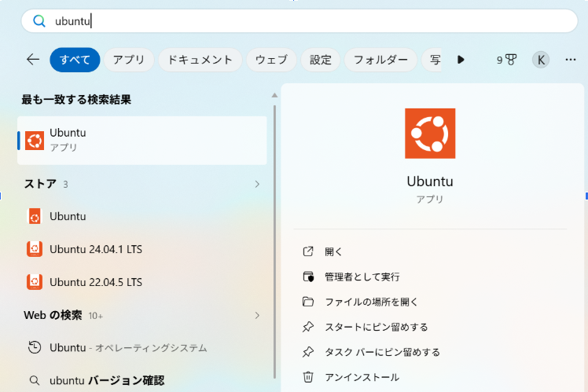Show more filter tabs with play arrow

click(461, 60)
